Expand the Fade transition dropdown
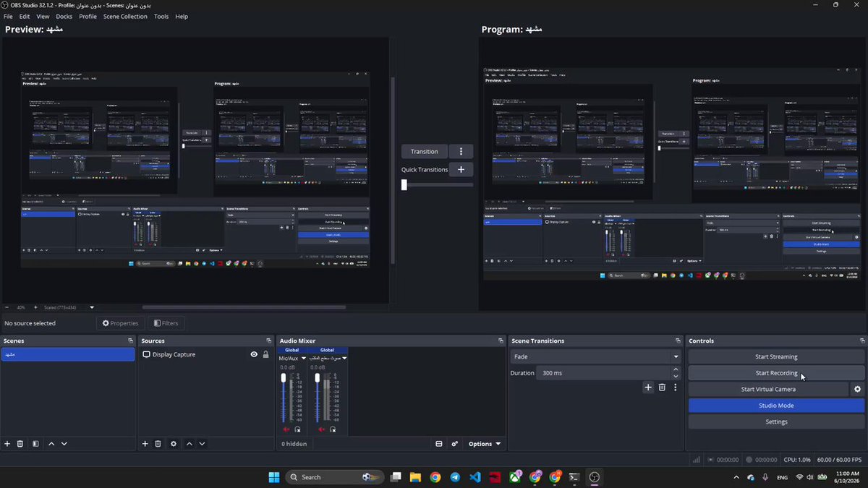868x488 pixels. click(x=596, y=356)
